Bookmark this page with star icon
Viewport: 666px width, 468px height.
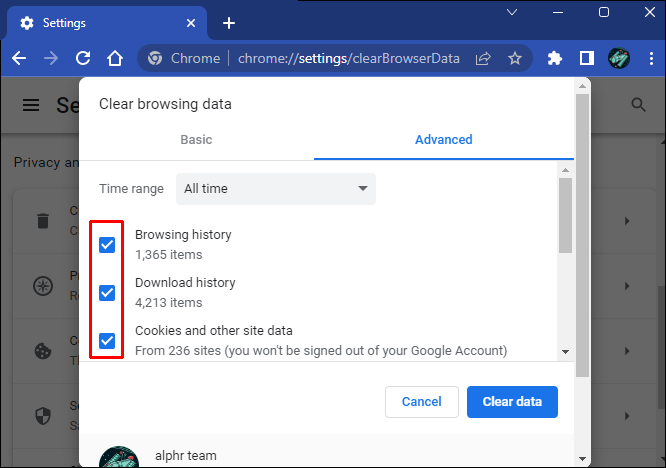coord(515,58)
